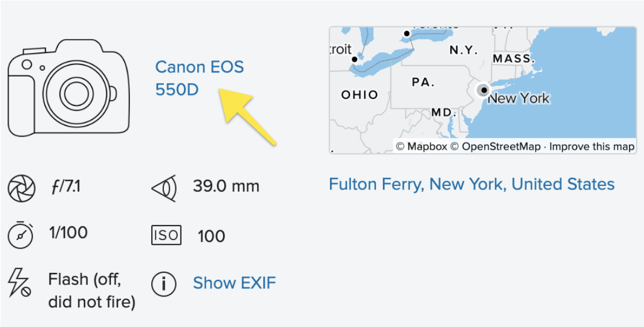Screen dimensions: 644x327
Task: Click the Flash did not fire text
Action: [x=91, y=291]
